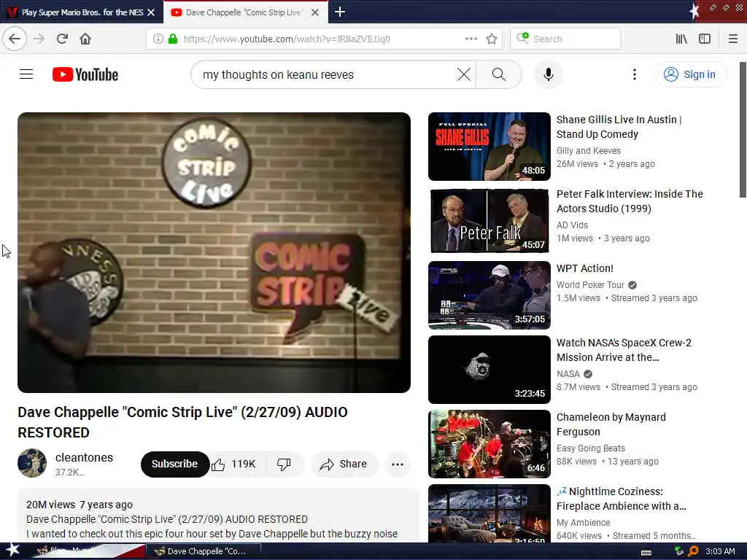Open YouTube guide hamburger menu

pos(26,74)
